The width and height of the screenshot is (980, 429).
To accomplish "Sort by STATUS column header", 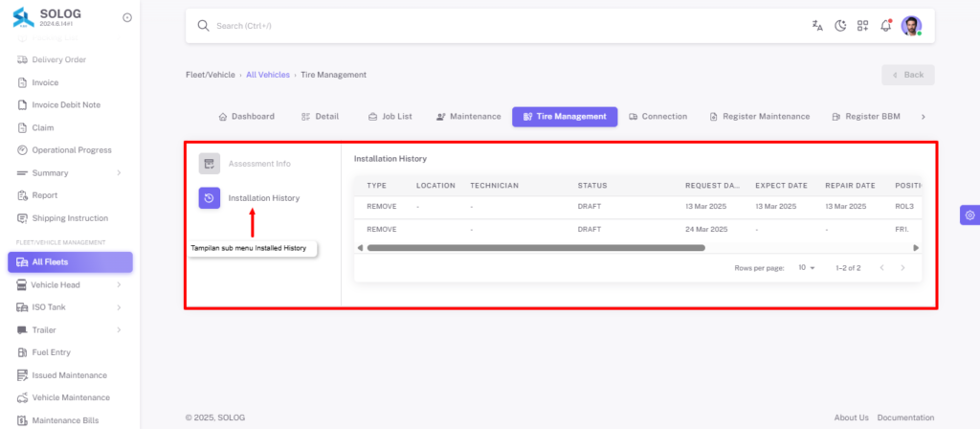I will pos(592,186).
